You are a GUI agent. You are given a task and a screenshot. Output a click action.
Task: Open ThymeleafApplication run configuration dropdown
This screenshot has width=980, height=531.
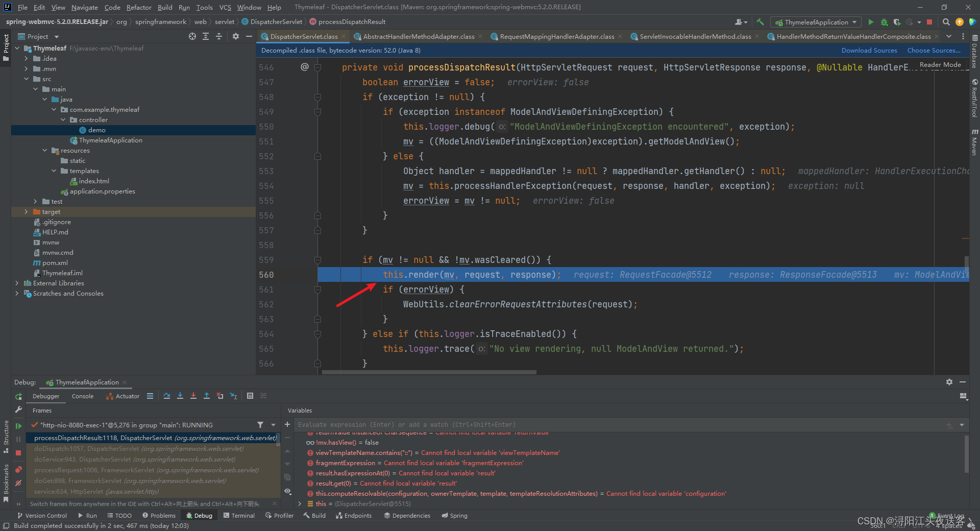click(817, 22)
